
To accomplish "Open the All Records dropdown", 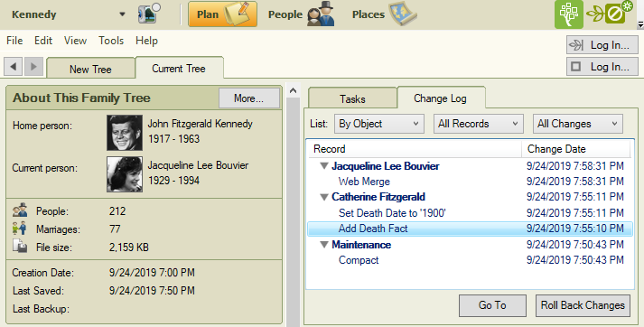I will 478,124.
